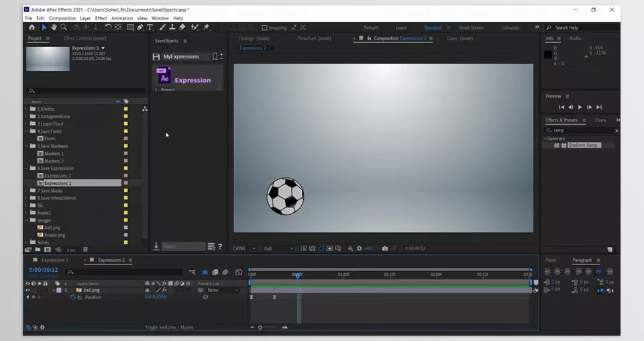Viewport: 644px width, 341px height.
Task: Collapse the Generate effects category
Action: coord(545,138)
